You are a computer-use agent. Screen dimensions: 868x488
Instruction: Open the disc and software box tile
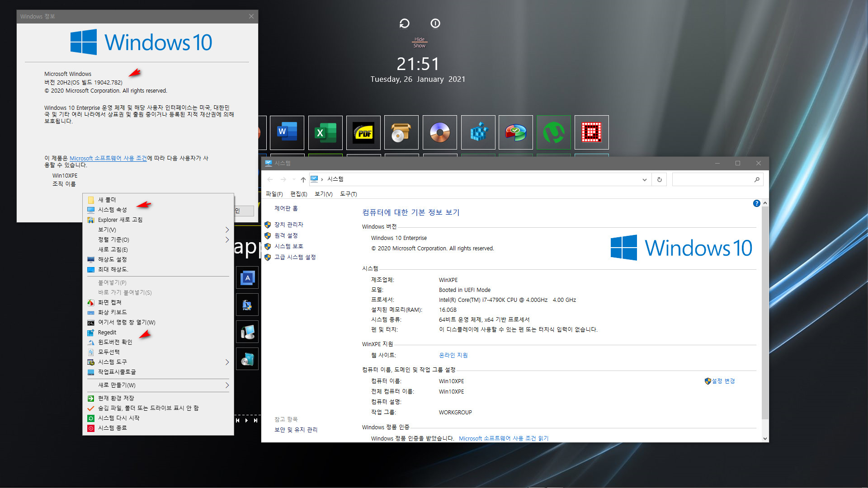[247, 359]
